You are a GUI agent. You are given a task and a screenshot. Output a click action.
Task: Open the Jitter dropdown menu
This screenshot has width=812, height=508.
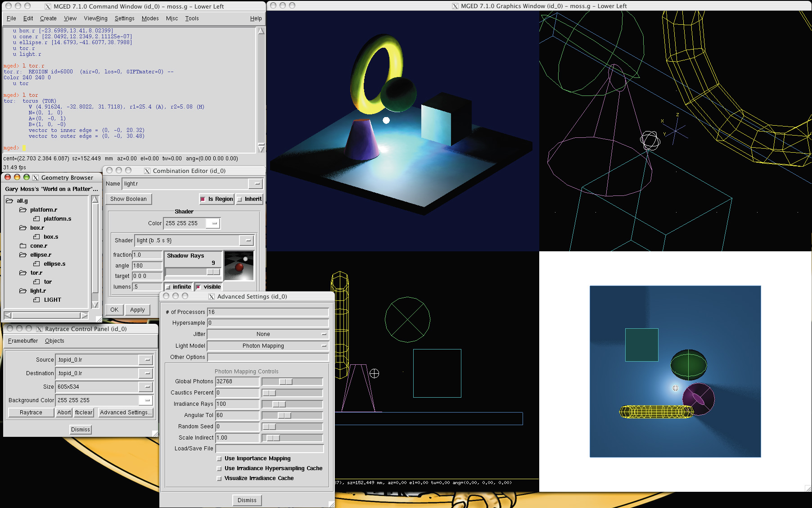coord(267,334)
